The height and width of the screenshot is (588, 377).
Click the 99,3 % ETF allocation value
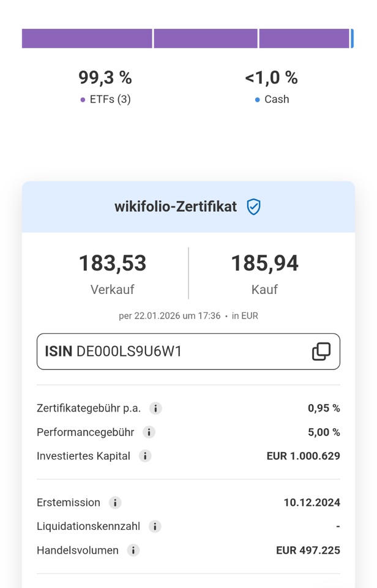105,78
